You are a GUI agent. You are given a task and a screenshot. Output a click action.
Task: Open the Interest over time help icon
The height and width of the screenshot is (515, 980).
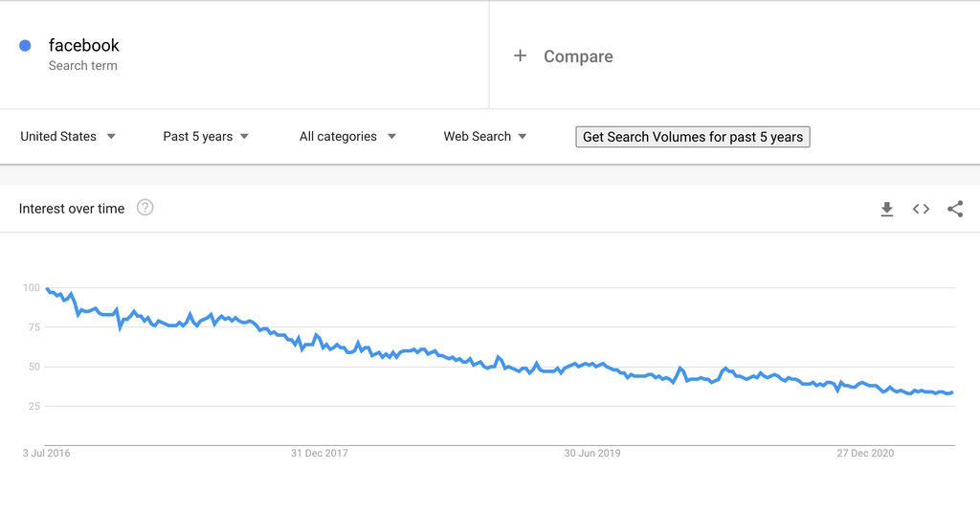tap(145, 208)
